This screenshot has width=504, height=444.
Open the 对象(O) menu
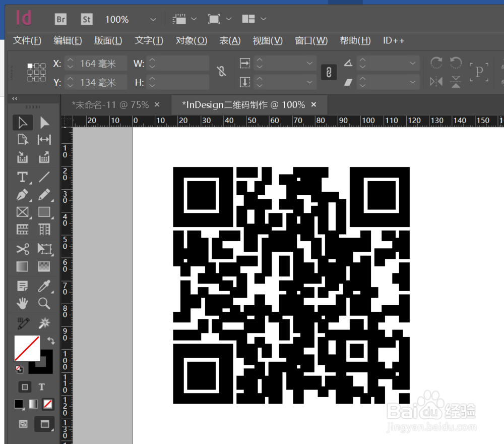191,40
